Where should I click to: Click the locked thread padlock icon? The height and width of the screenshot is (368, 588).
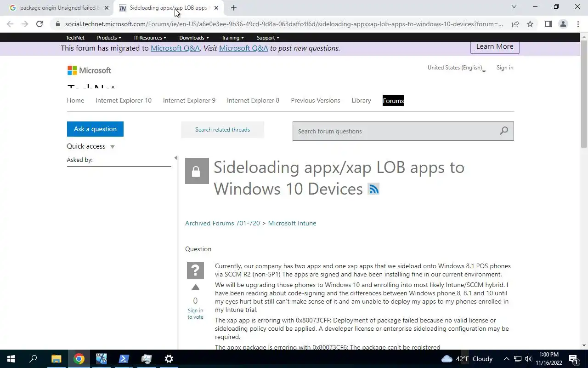[197, 171]
